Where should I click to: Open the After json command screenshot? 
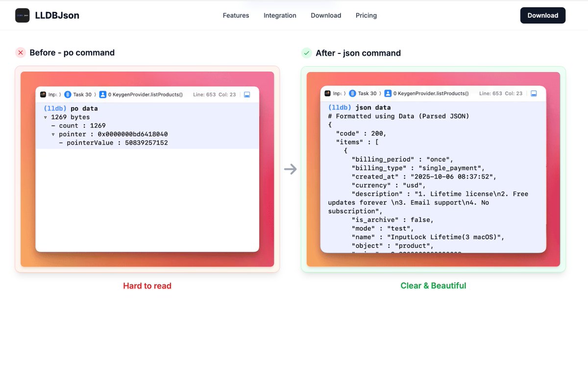tap(433, 169)
